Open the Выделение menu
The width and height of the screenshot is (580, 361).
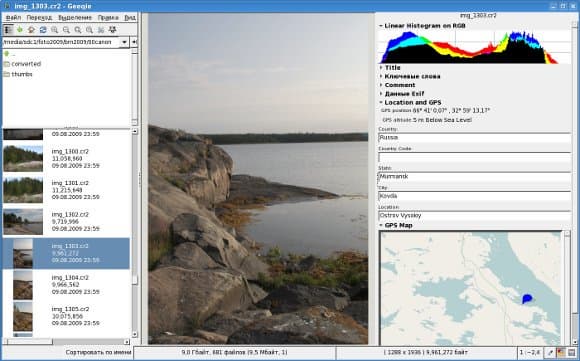pyautogui.click(x=75, y=17)
